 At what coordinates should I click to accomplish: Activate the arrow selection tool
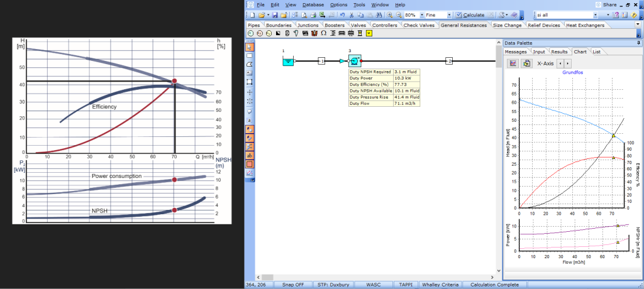(249, 47)
